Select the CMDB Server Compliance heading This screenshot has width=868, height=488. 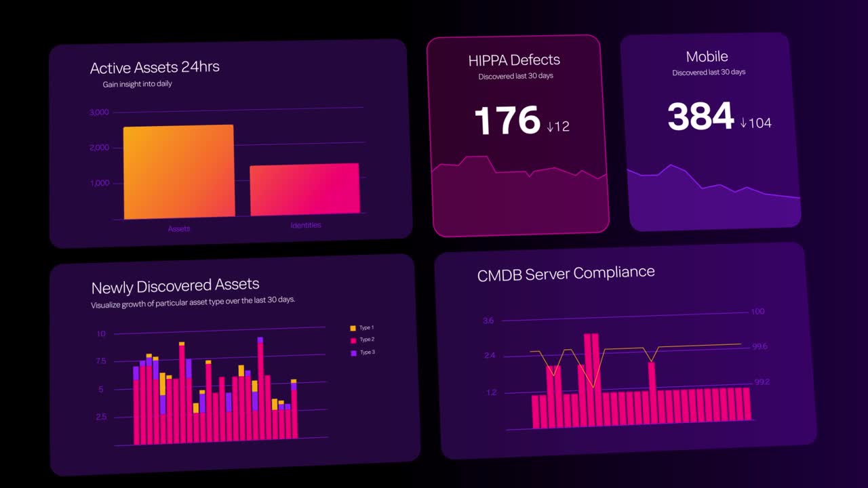(x=566, y=274)
